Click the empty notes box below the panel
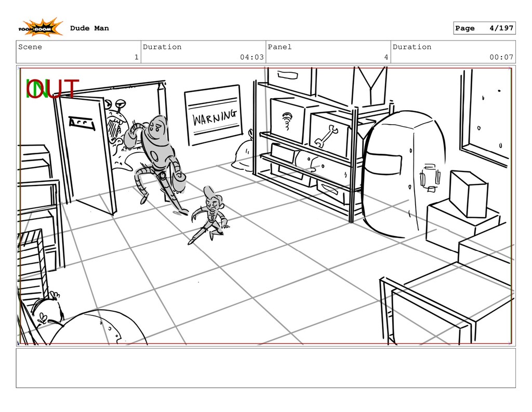 click(265, 368)
